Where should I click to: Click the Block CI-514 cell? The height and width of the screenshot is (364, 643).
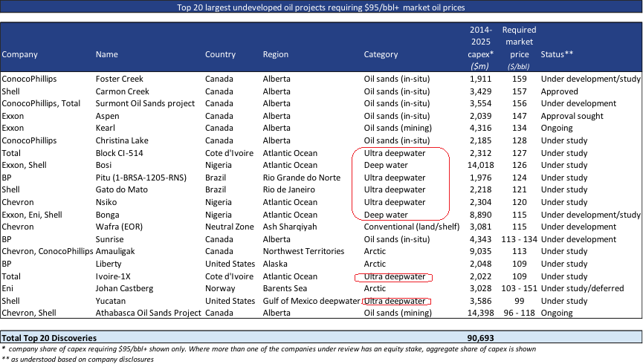pyautogui.click(x=120, y=153)
